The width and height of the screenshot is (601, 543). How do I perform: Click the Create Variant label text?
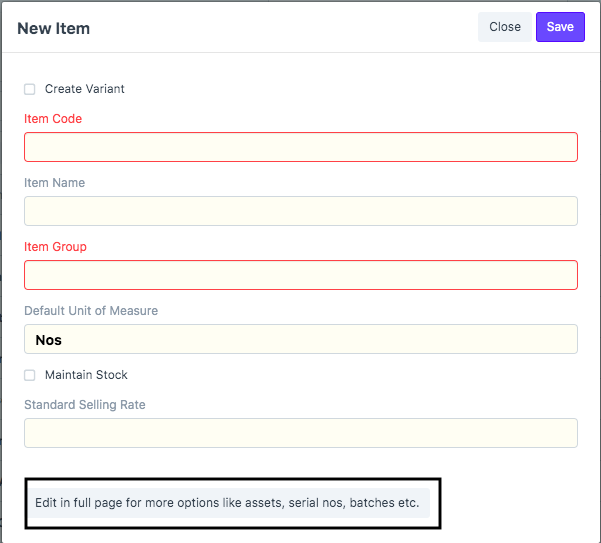pos(84,89)
